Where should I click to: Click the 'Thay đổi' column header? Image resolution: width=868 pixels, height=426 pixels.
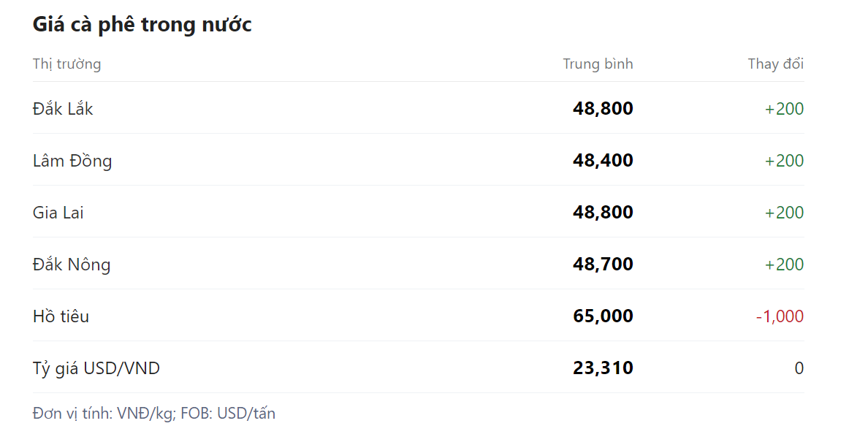click(775, 64)
